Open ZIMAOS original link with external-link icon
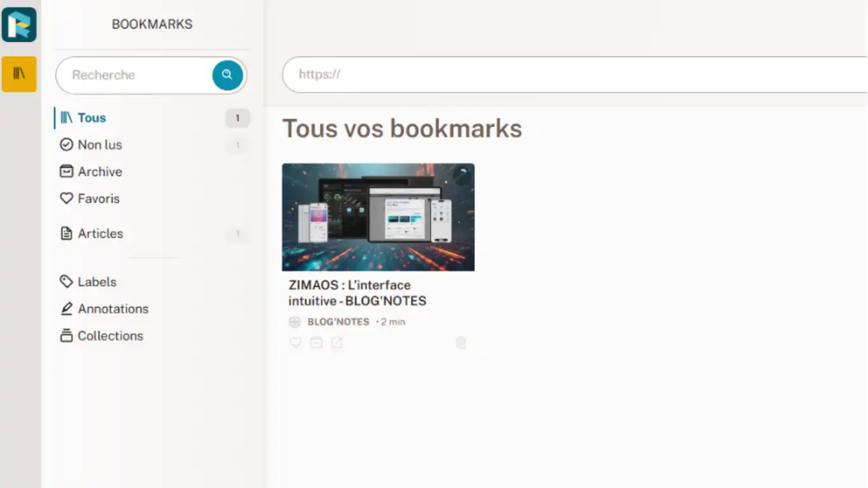868x488 pixels. coord(337,343)
